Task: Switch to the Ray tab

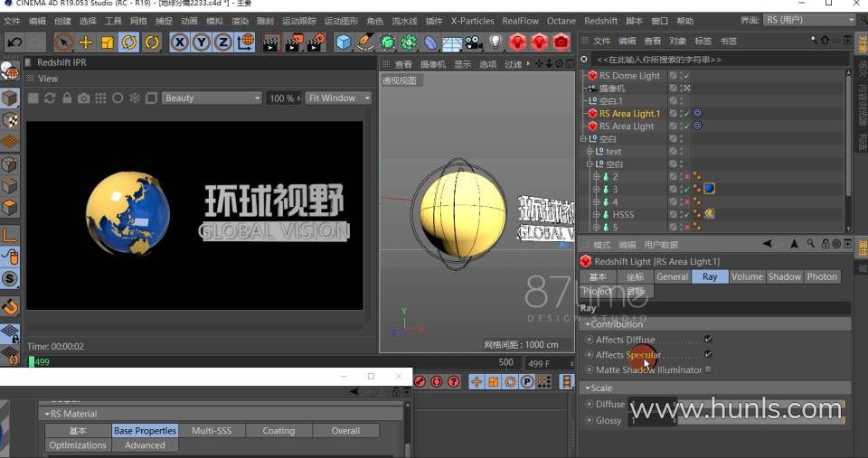Action: pyautogui.click(x=710, y=276)
